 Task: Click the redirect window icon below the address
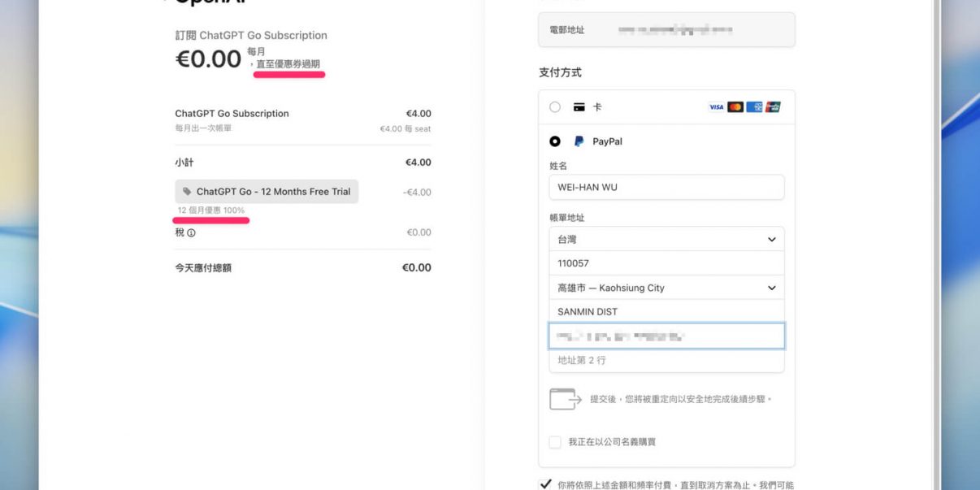coord(565,399)
